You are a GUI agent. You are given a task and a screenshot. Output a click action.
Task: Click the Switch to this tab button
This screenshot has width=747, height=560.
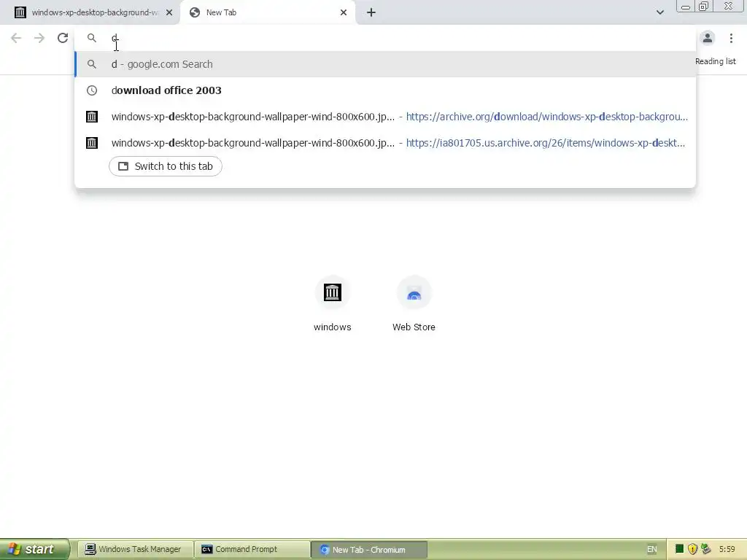point(166,166)
